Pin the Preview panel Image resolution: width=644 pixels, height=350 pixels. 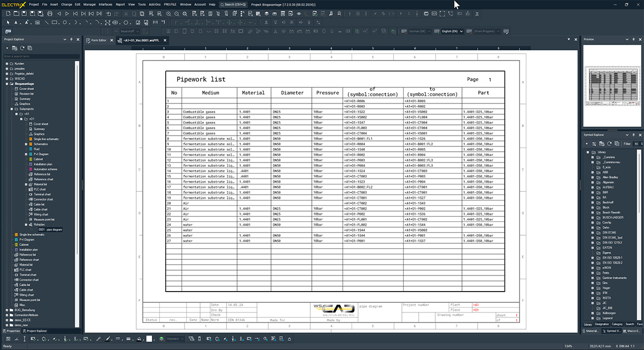pyautogui.click(x=634, y=40)
